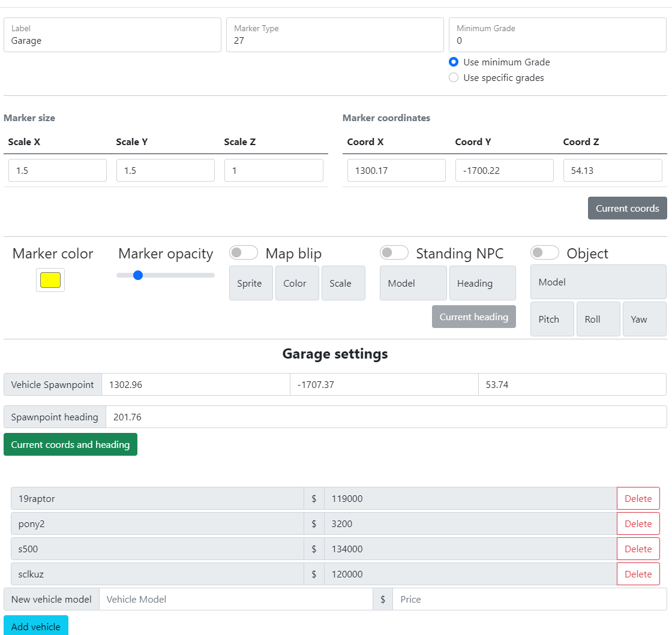Screen dimensions: 672x635
Task: Focus the Price field for new vehicle
Action: point(529,599)
